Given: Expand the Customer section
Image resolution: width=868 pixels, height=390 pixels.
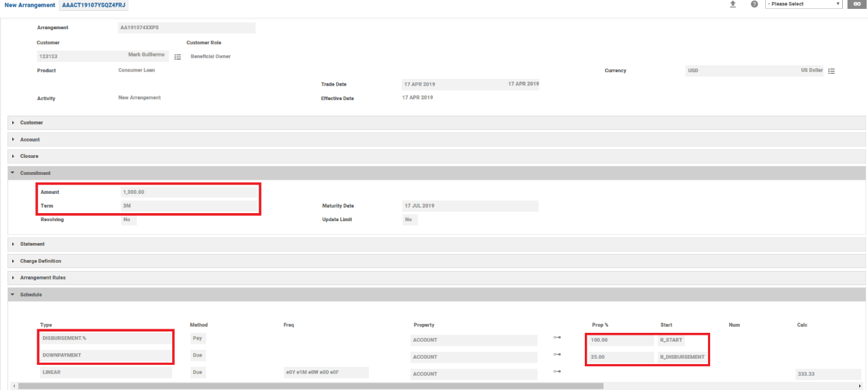Looking at the screenshot, I should [x=31, y=123].
